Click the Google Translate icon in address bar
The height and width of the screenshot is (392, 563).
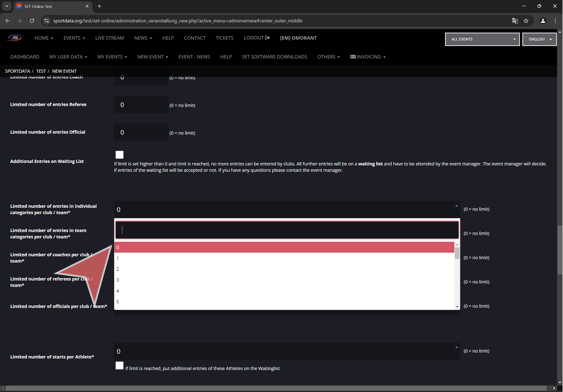point(515,21)
